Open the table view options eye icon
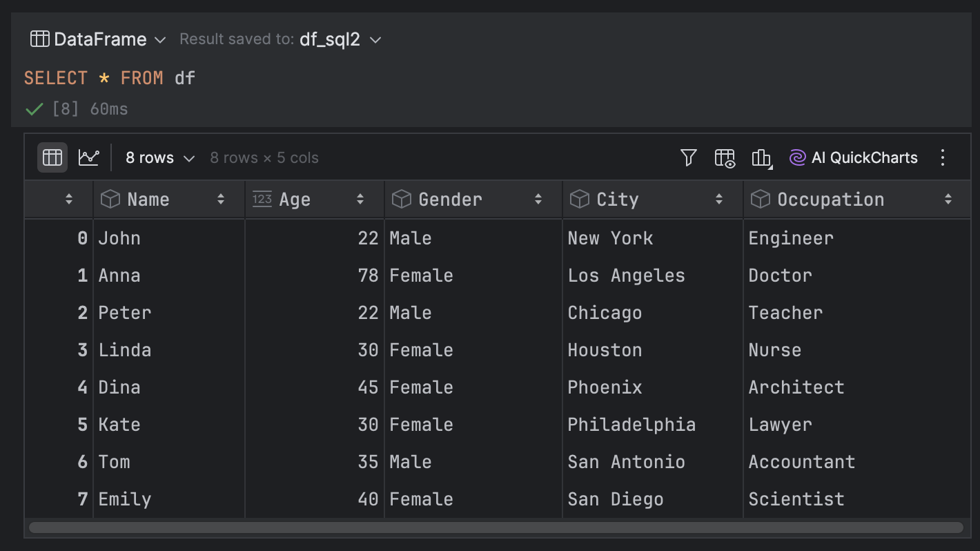 click(725, 158)
